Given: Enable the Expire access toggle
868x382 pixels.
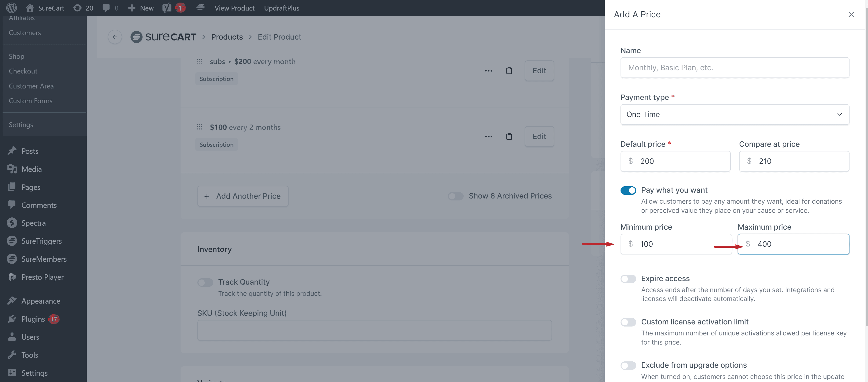Looking at the screenshot, I should point(628,279).
